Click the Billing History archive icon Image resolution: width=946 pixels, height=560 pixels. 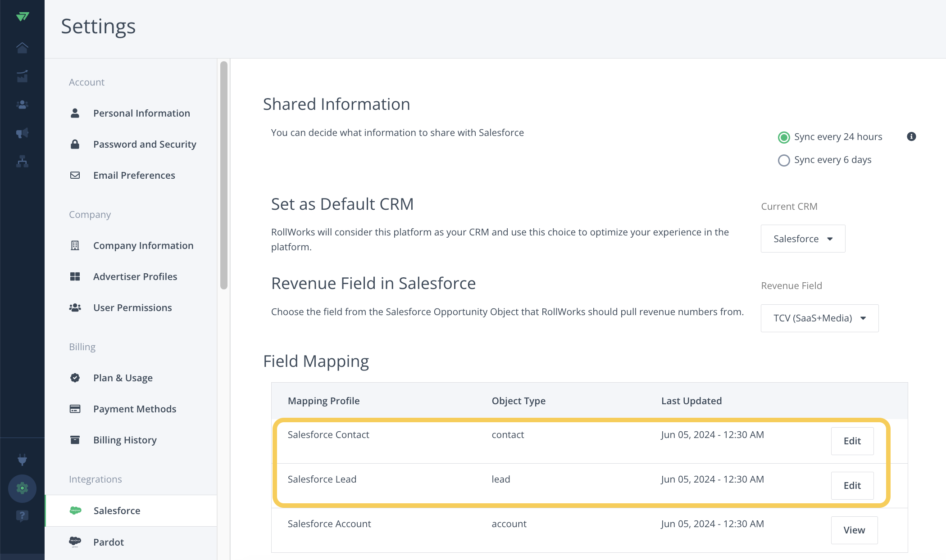pos(75,440)
